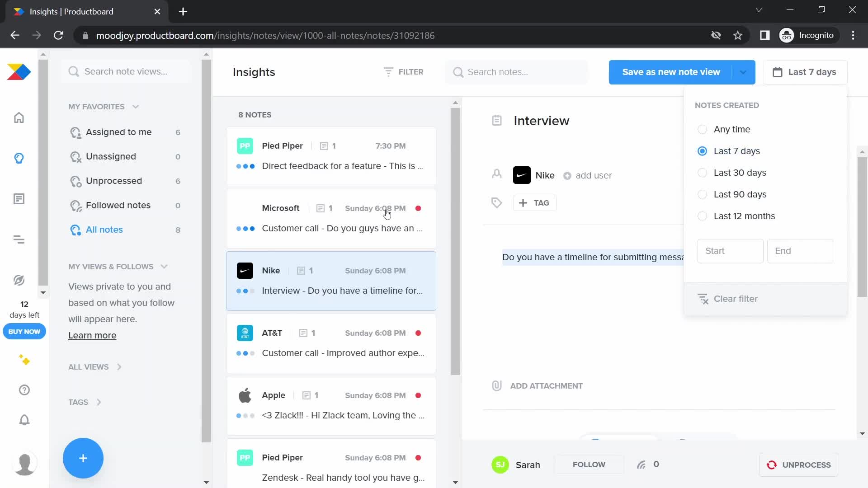This screenshot has height=488, width=868.
Task: Open notifications bell icon
Action: click(x=24, y=420)
